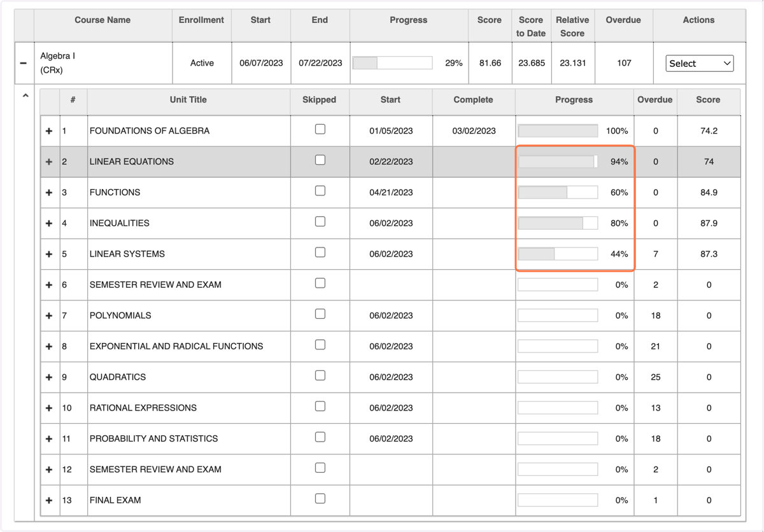
Task: Expand unit 5 Linear Systems
Action: coord(49,254)
